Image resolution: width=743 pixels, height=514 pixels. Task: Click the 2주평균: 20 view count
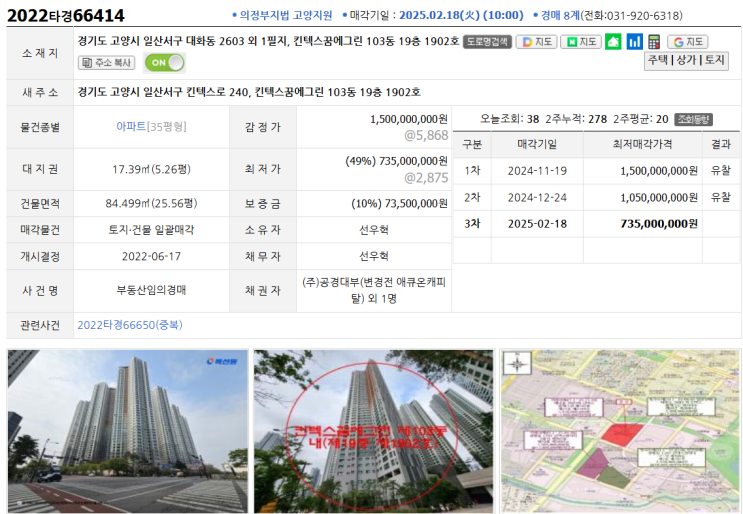(641, 119)
